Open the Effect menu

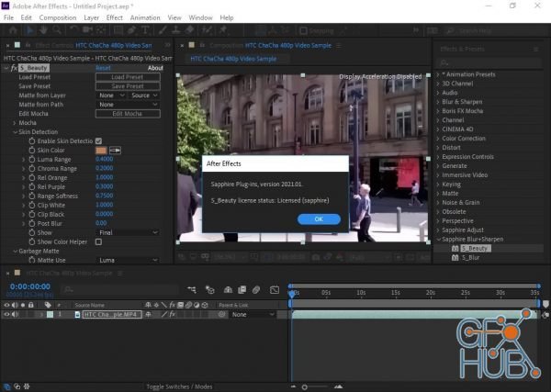click(x=115, y=17)
